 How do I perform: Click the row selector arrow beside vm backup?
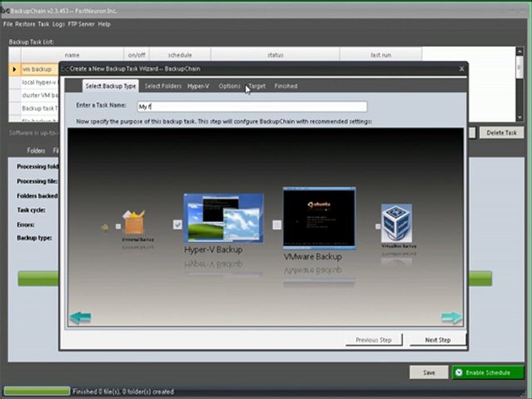[14, 69]
